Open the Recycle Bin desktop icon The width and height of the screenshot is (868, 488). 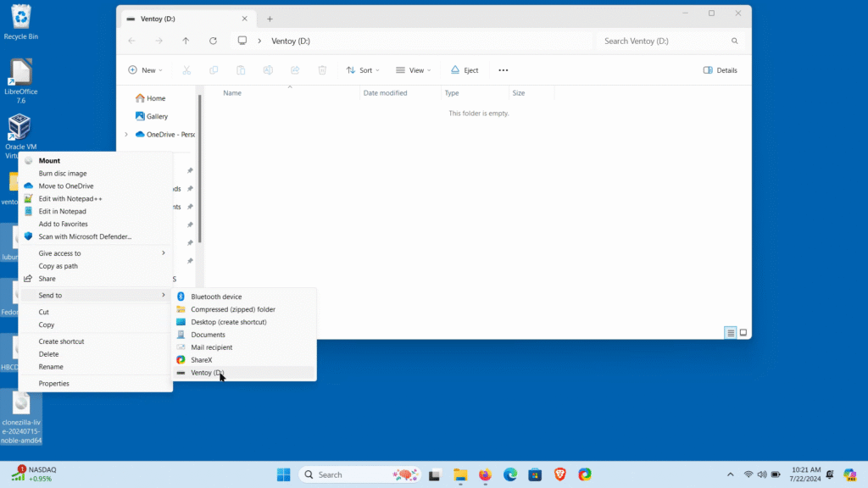[x=20, y=21]
